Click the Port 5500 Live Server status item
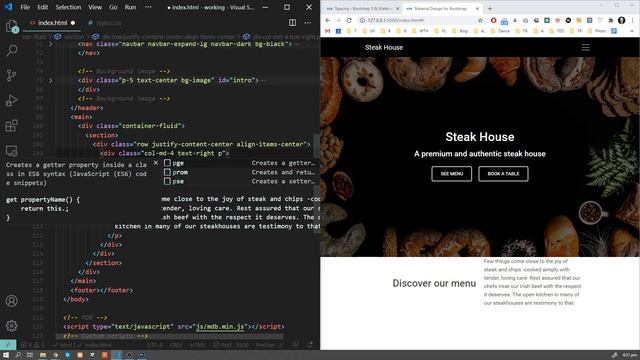640x360 pixels. click(231, 345)
